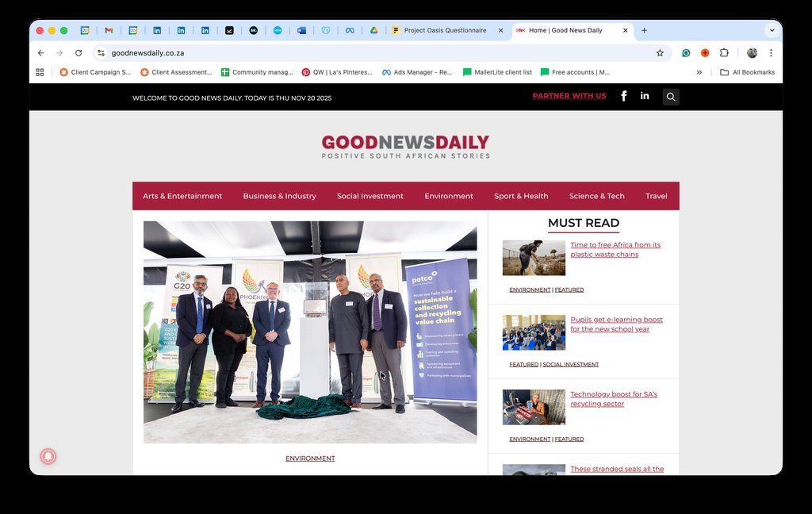The height and width of the screenshot is (514, 812).
Task: Click the red notification bell button
Action: coord(48,456)
